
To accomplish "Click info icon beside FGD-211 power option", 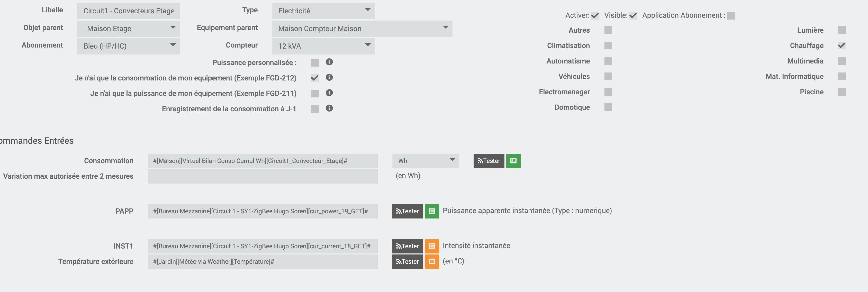I will 329,93.
